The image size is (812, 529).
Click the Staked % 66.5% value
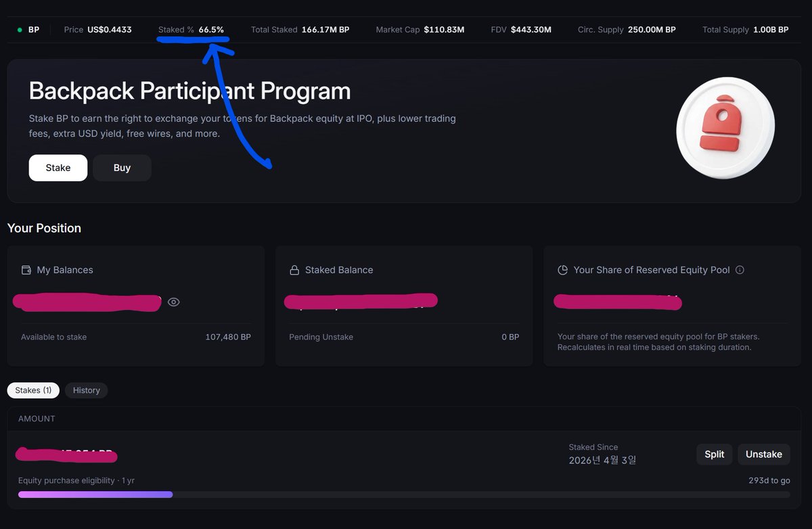211,30
